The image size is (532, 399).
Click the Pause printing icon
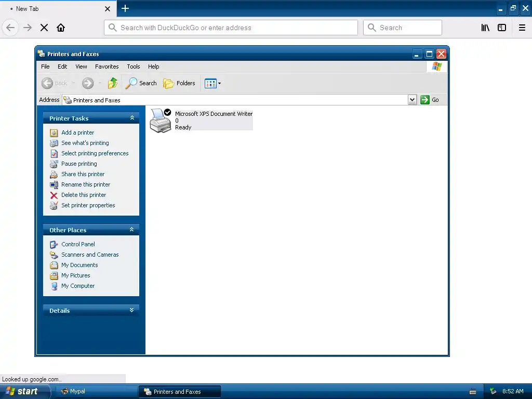tap(54, 164)
